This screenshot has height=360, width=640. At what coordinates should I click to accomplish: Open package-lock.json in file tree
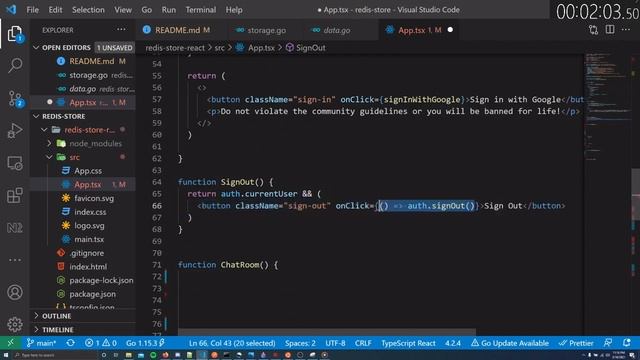click(x=101, y=280)
